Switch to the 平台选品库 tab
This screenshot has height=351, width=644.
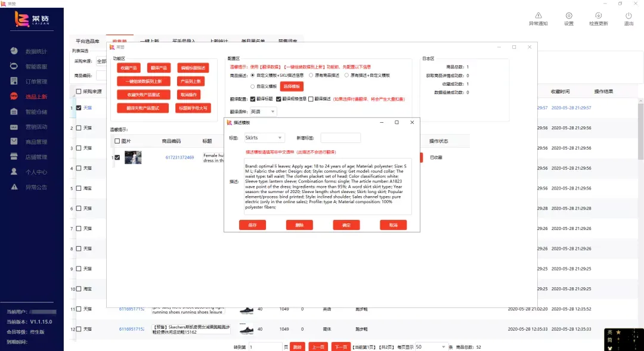click(88, 41)
